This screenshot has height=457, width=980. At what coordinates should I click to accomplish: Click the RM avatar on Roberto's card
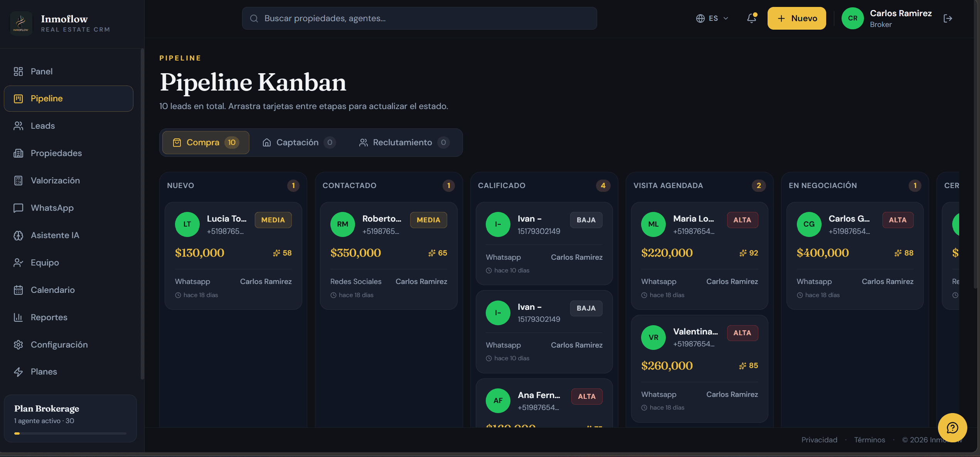coord(342,224)
